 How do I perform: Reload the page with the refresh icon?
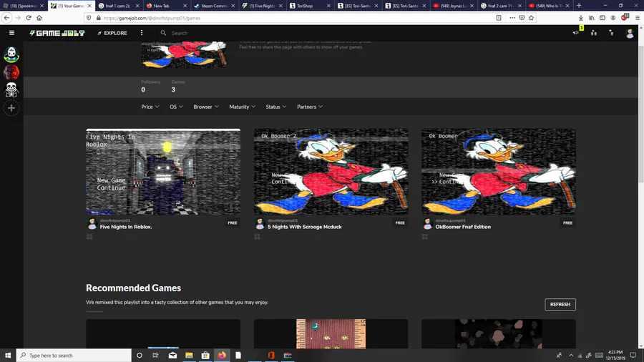click(29, 18)
